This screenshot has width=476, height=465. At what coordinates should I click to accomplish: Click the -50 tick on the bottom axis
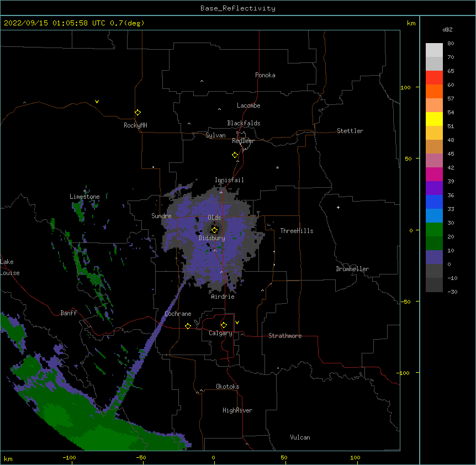point(141,457)
